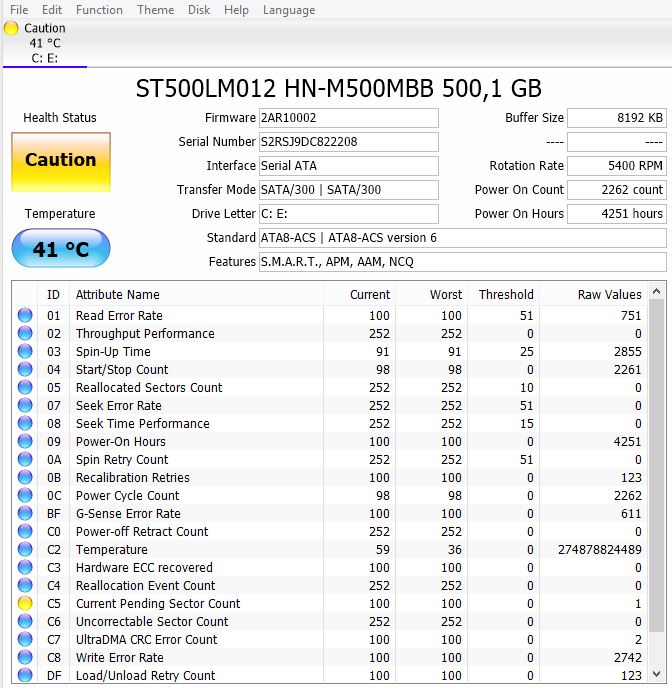
Task: Click the status icon for G-Sense Error Rate
Action: tap(25, 513)
